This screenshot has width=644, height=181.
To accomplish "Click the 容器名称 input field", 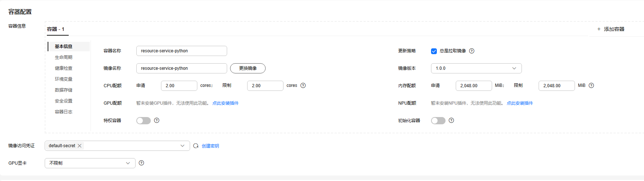I will 181,51.
